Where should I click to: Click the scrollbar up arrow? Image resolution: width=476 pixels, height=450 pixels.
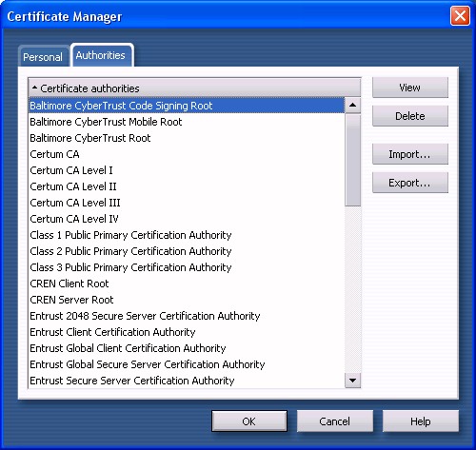tap(352, 105)
